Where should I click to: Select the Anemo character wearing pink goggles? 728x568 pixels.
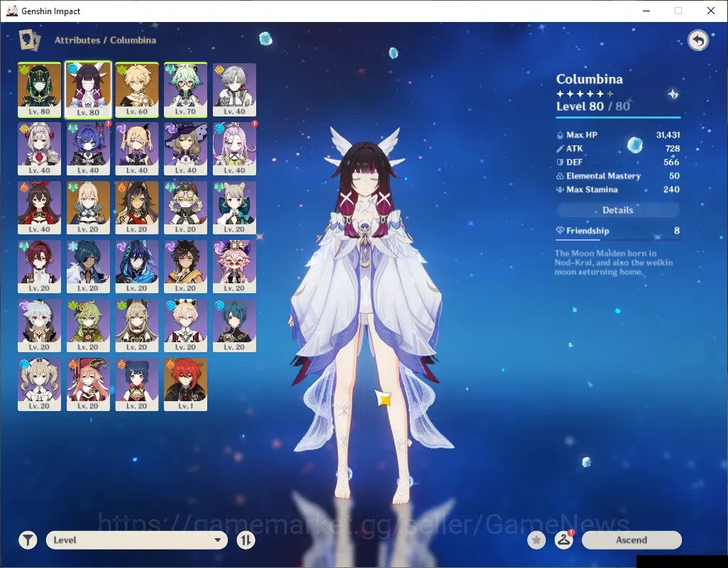tap(185, 207)
